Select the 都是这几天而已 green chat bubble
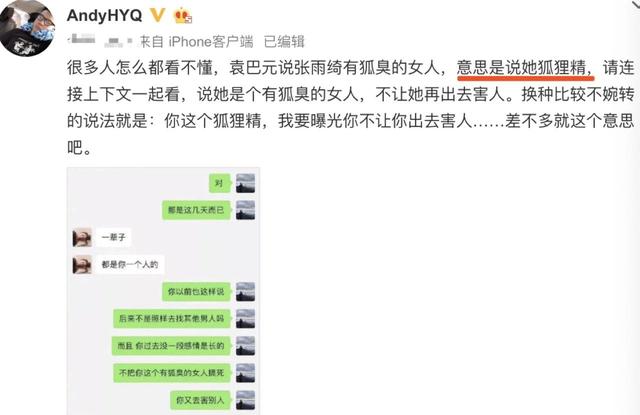Image resolution: width=640 pixels, height=415 pixels. 197,210
